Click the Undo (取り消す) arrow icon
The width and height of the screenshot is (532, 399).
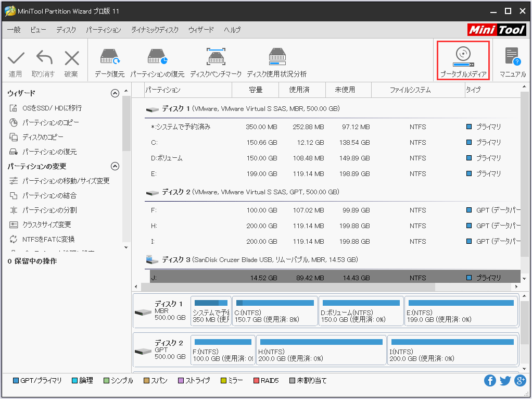[44, 57]
